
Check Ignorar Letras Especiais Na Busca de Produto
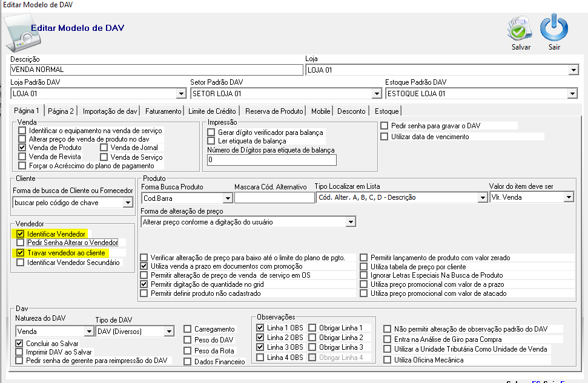point(364,275)
